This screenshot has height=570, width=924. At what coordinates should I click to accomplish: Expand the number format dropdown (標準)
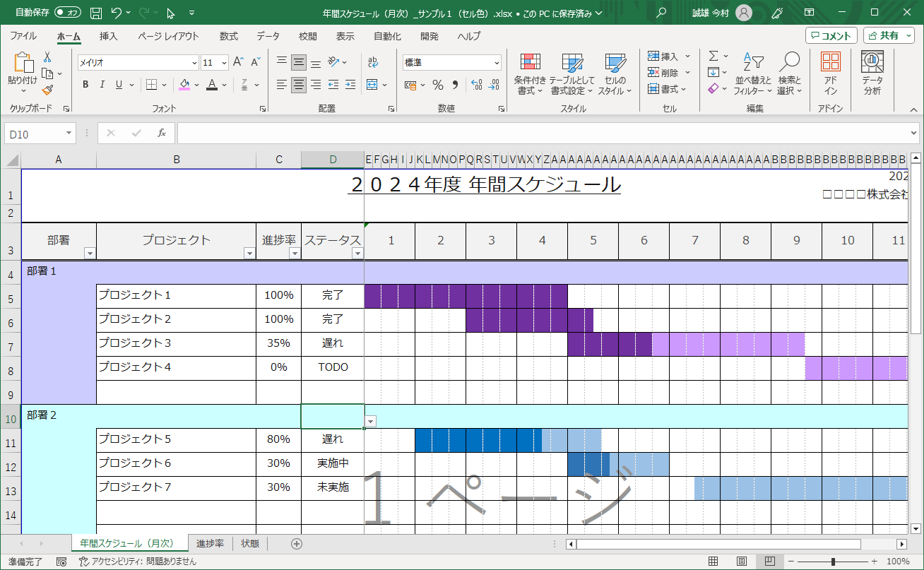[497, 63]
